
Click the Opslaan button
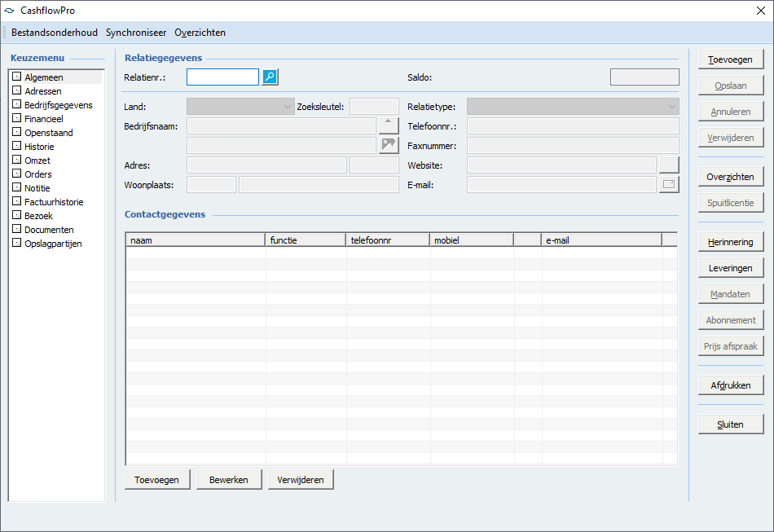tap(731, 86)
